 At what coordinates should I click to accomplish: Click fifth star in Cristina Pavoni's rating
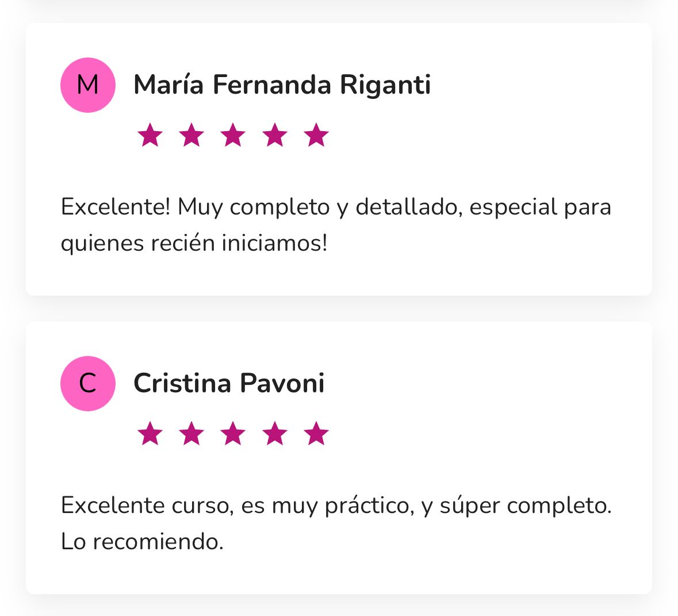(316, 434)
